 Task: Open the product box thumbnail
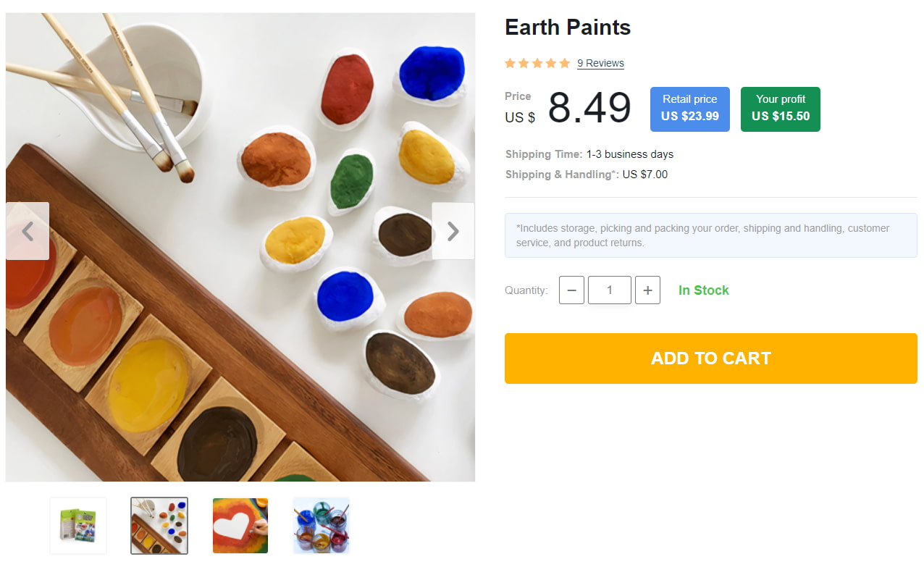(x=77, y=525)
